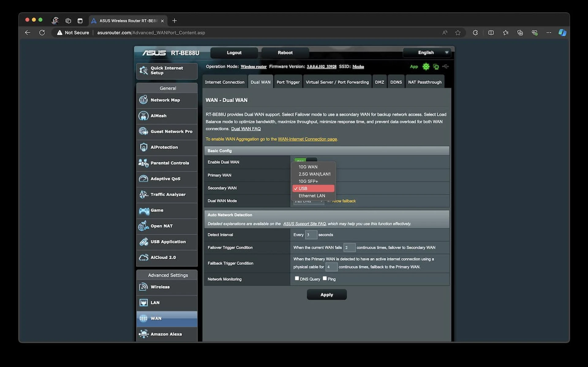The height and width of the screenshot is (367, 588).
Task: Open the Dual WAN FAQ link
Action: [x=246, y=129]
